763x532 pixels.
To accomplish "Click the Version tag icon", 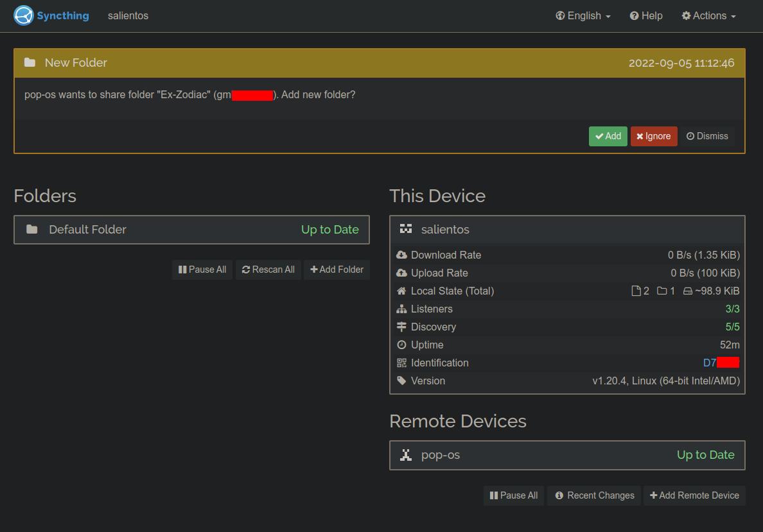I will point(401,381).
